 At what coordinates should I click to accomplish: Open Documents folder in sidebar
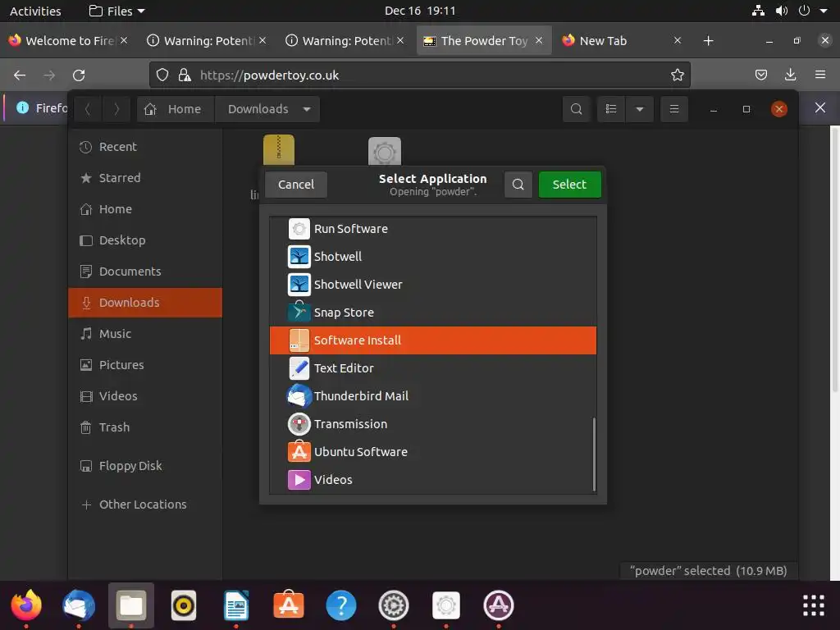(145, 271)
